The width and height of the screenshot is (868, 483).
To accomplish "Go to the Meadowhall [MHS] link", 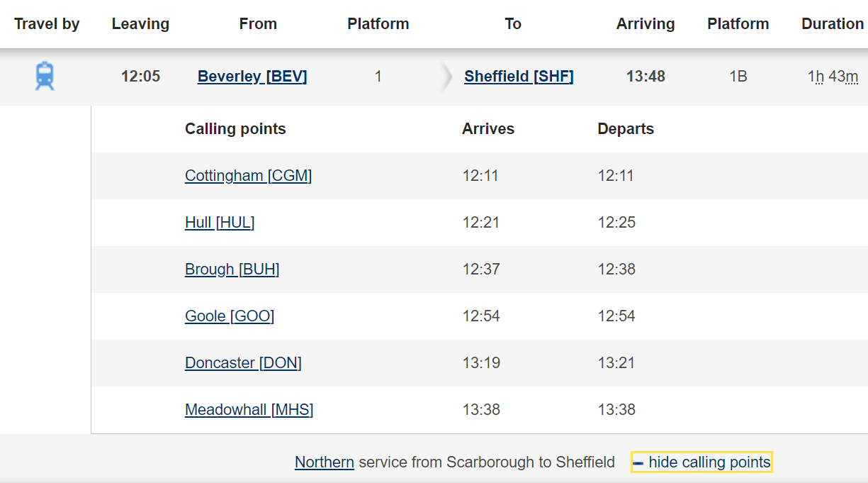I will 249,409.
